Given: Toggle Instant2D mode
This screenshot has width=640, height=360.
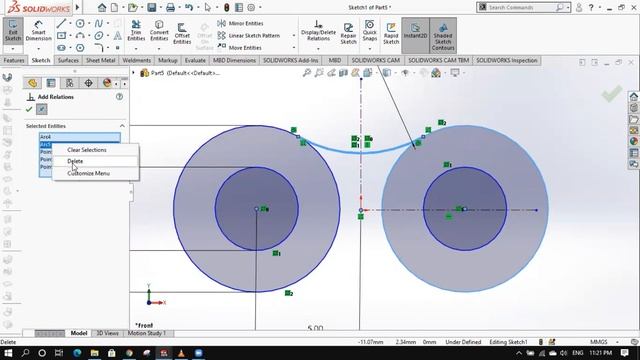Looking at the screenshot, I should coord(415,35).
